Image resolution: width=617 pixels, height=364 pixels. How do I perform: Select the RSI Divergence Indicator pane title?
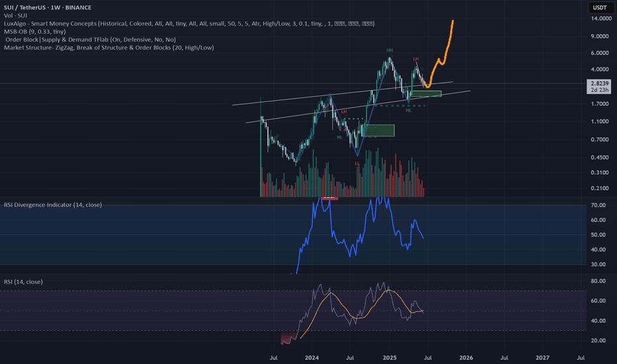[53, 205]
